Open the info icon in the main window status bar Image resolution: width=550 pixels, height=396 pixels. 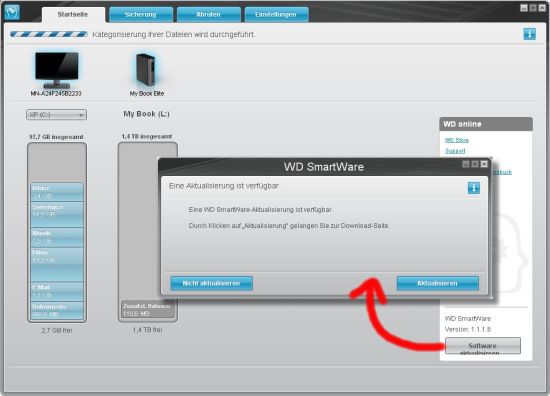529,34
